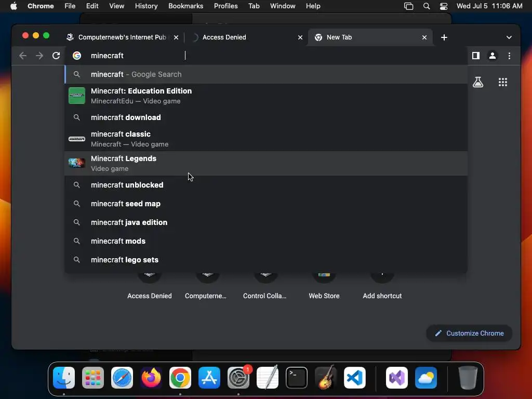This screenshot has height=399, width=532.
Task: Click the Minecraft Legends thumbnail image
Action: [x=77, y=163]
